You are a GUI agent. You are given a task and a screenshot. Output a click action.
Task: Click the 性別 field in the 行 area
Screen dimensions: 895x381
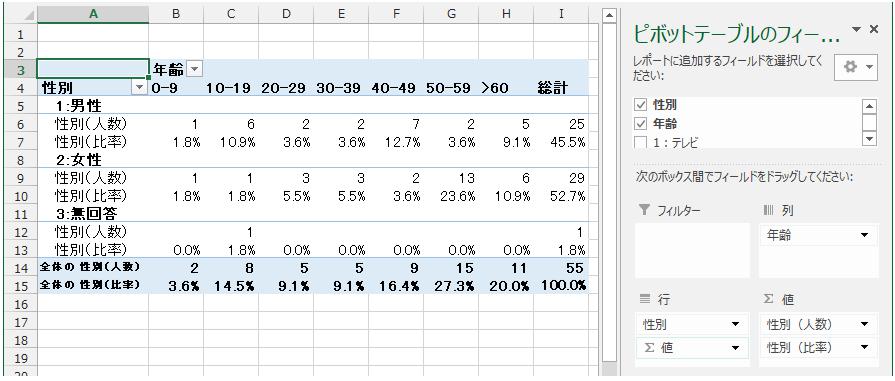click(x=691, y=324)
